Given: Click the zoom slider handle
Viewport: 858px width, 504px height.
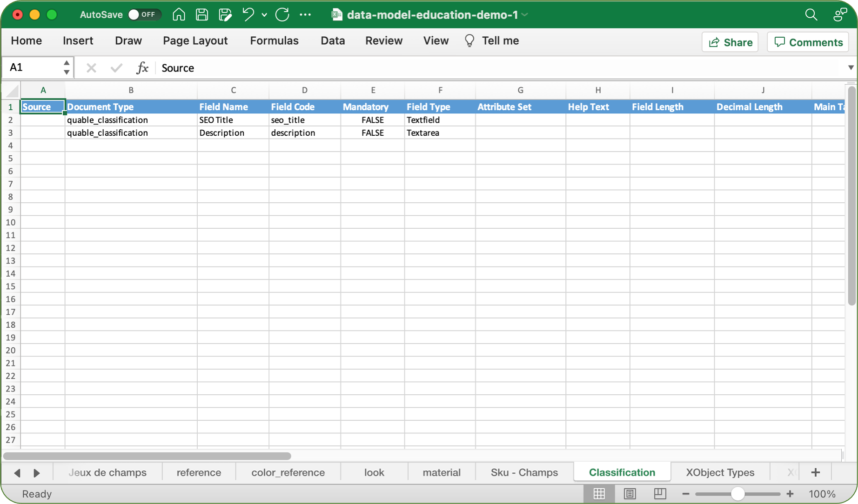Looking at the screenshot, I should [x=737, y=494].
